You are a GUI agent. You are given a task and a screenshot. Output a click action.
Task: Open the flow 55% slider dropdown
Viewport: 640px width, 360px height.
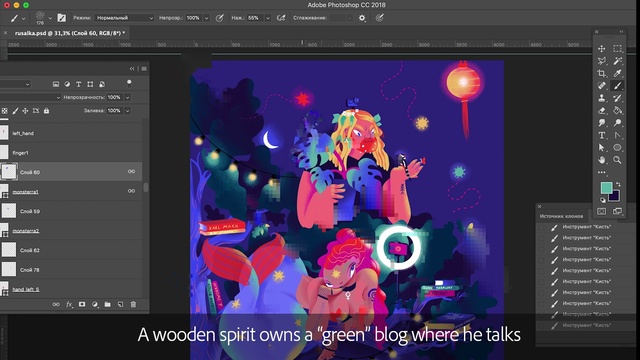point(268,18)
